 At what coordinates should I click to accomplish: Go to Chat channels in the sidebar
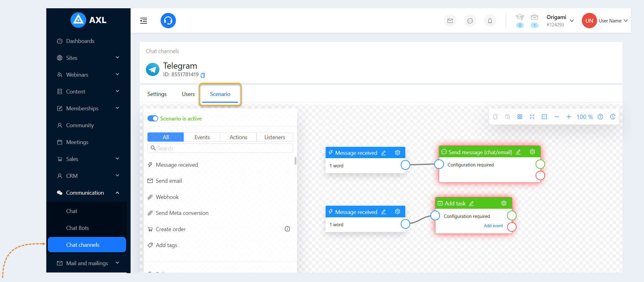coord(87,245)
